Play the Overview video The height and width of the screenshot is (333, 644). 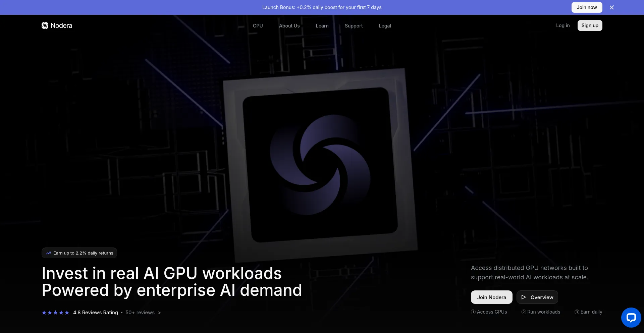[537, 297]
